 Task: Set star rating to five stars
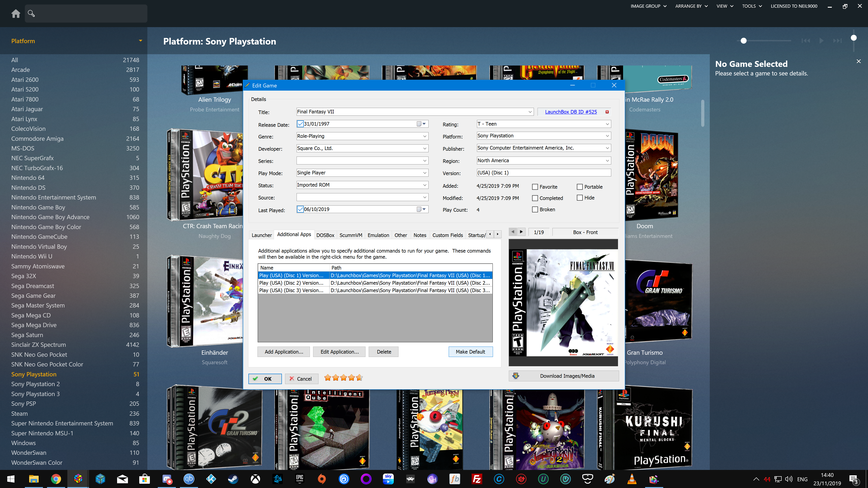359,378
